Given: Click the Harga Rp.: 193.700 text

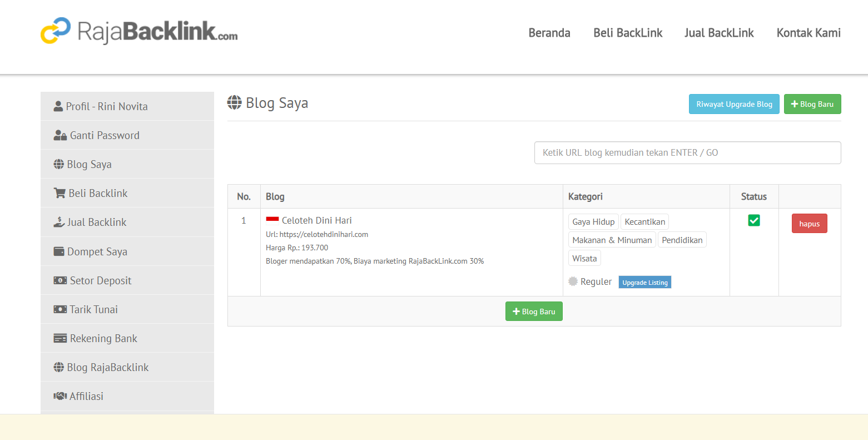Looking at the screenshot, I should (297, 248).
